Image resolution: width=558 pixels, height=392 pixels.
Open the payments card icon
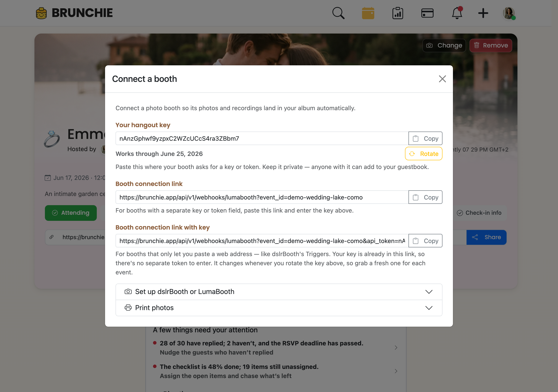tap(427, 13)
